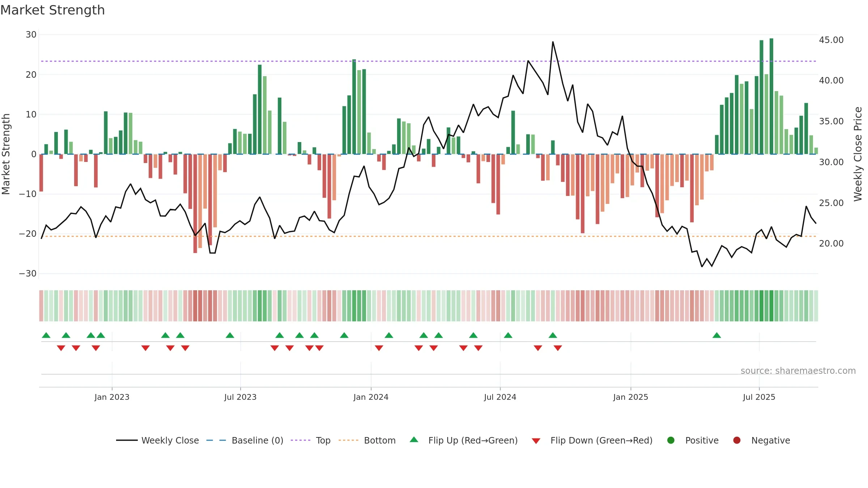
Task: Click the 30.00 price axis label
Action: [831, 162]
